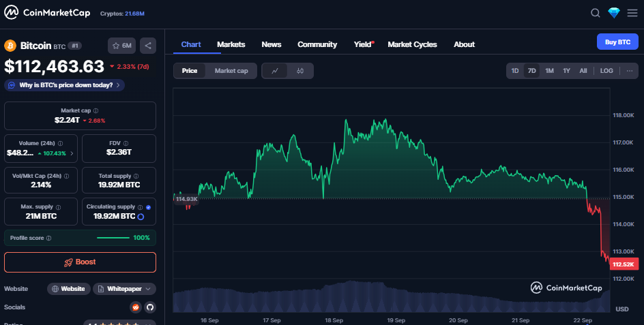Toggle LOG scale on chart

coord(606,71)
